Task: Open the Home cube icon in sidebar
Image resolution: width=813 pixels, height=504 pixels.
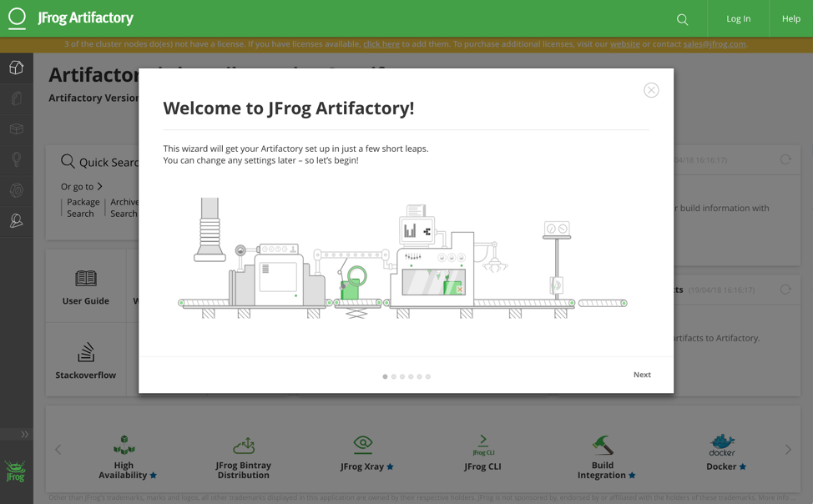Action: [17, 68]
